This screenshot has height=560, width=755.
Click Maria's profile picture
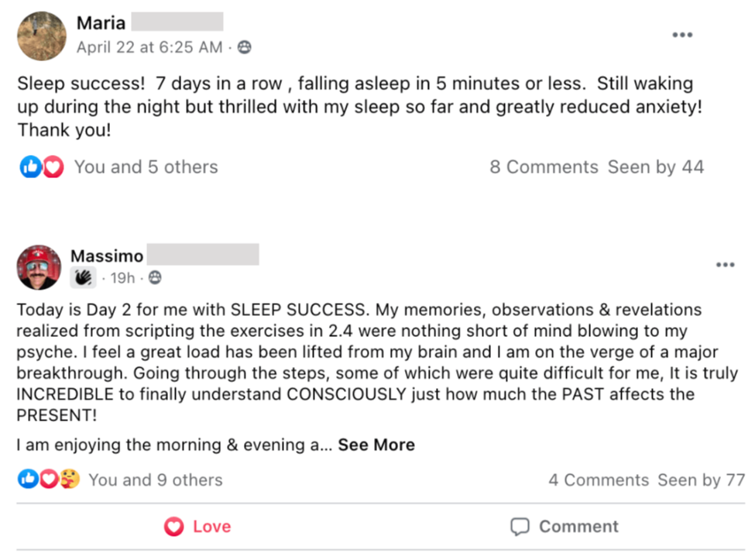42,36
